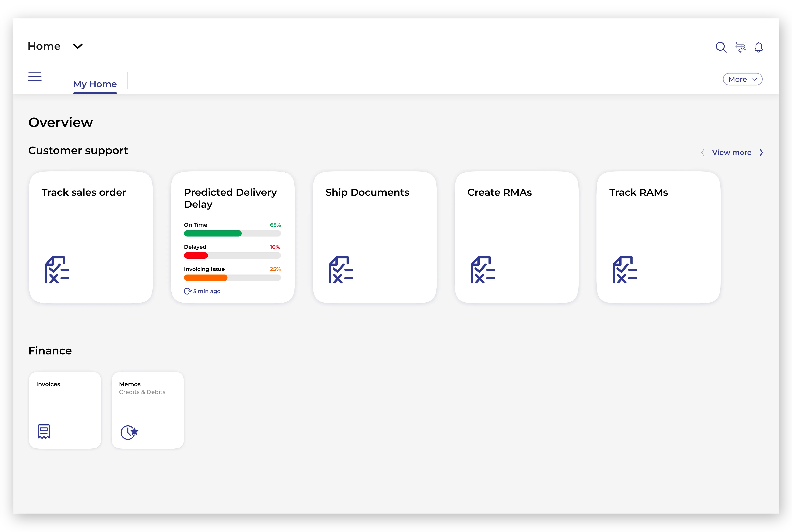Click the next chevron after View more
The width and height of the screenshot is (792, 532).
click(761, 153)
